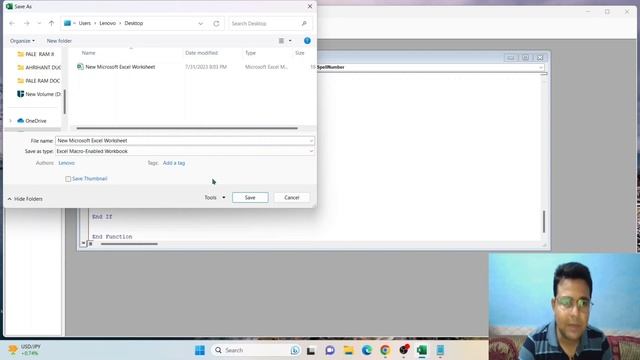Sort by Date modified column header
Screen dimensions: 640x360
[x=202, y=53]
